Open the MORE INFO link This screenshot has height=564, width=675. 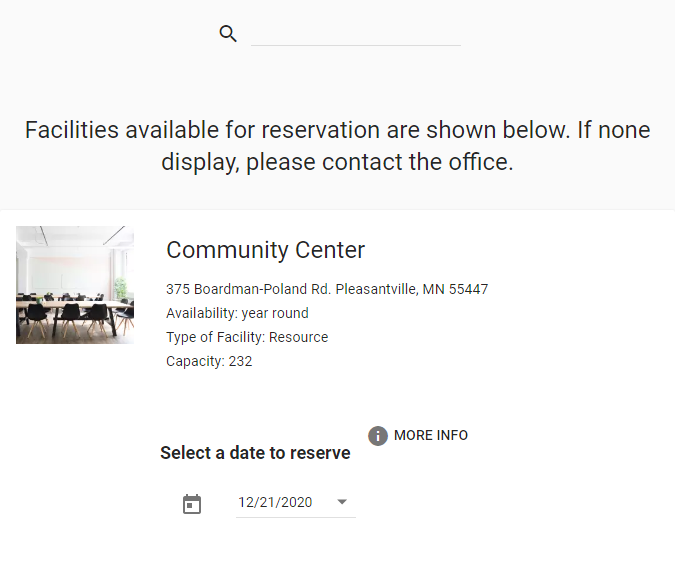[x=430, y=435]
